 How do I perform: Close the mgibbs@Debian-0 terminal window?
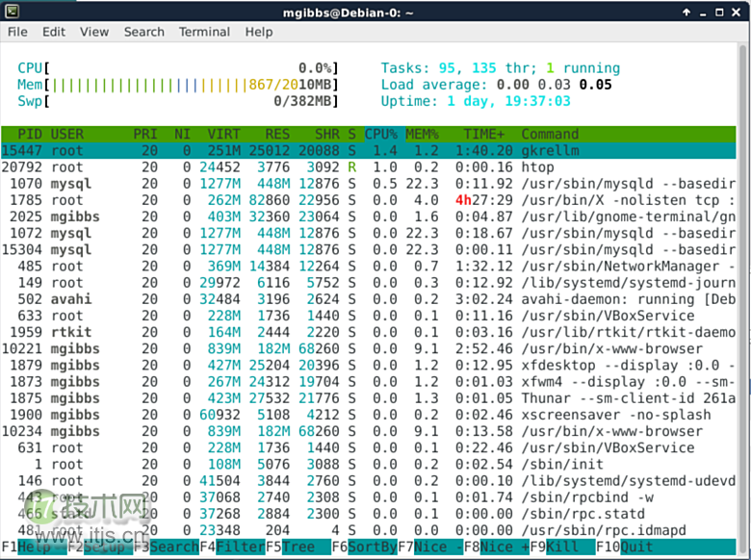737,13
